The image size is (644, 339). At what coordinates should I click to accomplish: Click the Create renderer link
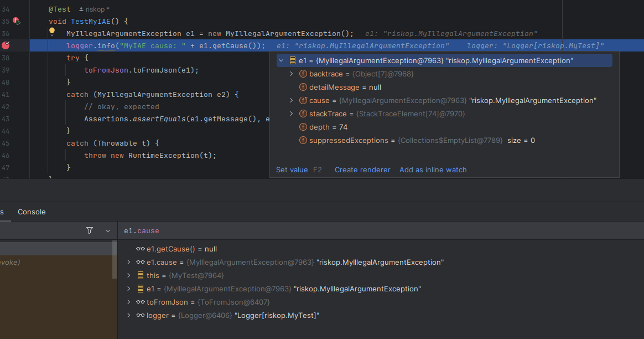click(362, 169)
